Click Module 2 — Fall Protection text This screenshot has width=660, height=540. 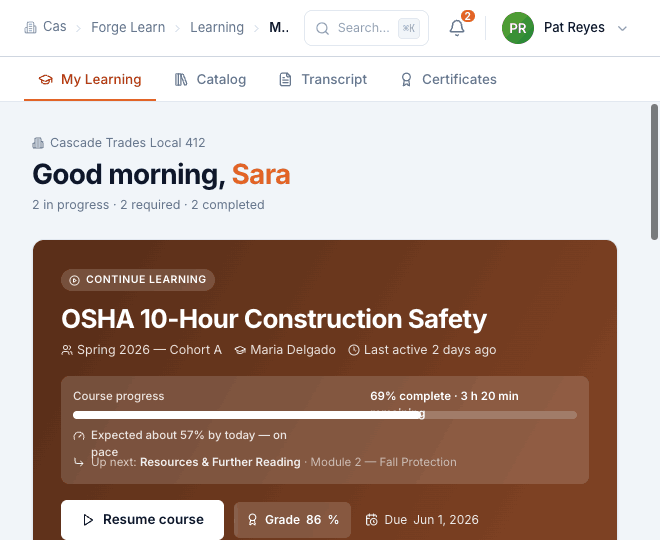pyautogui.click(x=383, y=462)
